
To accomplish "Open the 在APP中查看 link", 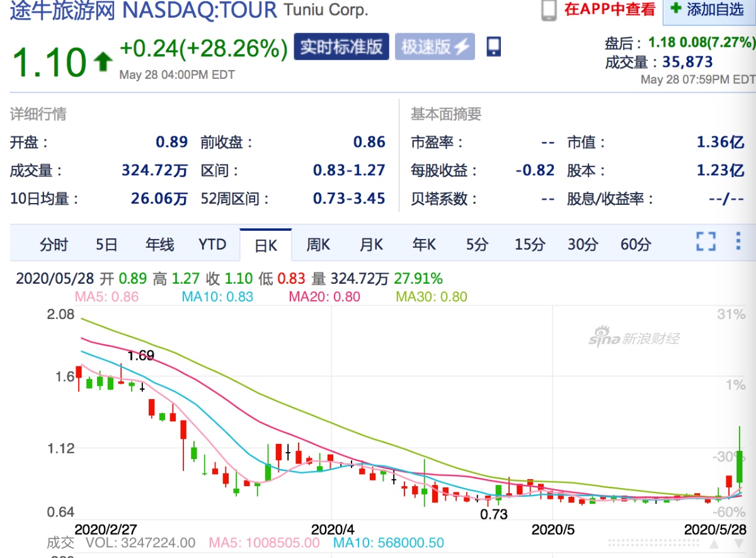I will [610, 9].
